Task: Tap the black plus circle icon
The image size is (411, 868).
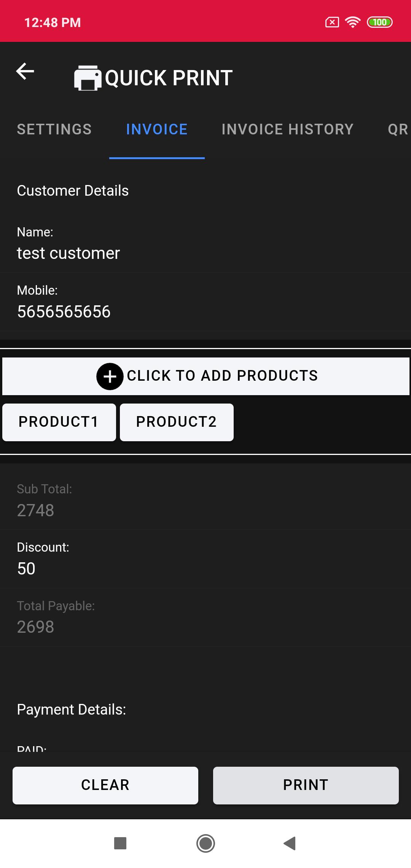Action: tap(110, 377)
